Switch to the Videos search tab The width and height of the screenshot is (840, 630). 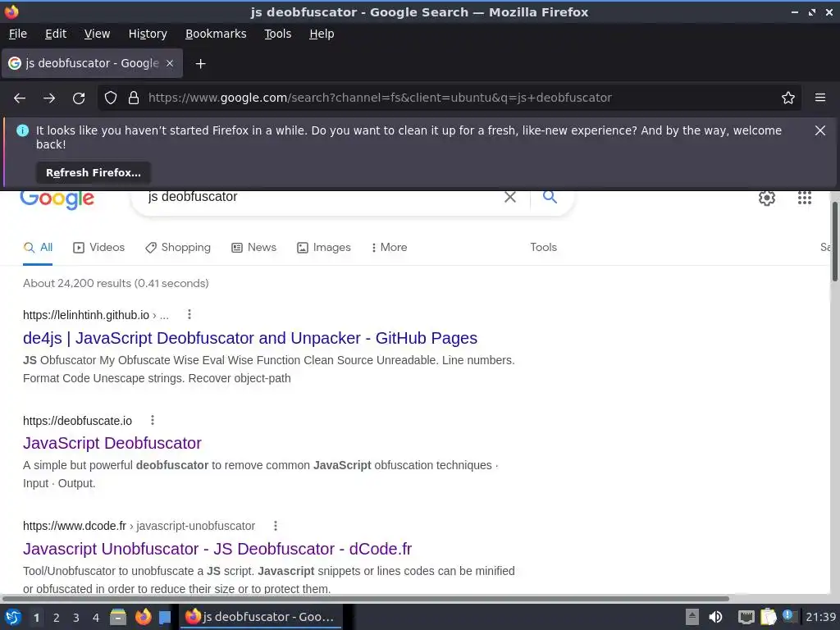[98, 248]
